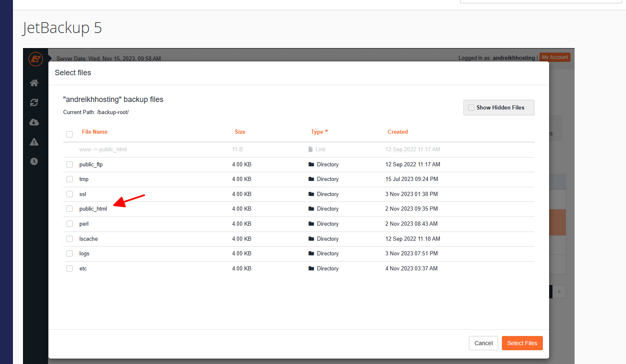Viewport: 626px width, 364px height.
Task: Open the Queue clock icon
Action: [x=34, y=161]
